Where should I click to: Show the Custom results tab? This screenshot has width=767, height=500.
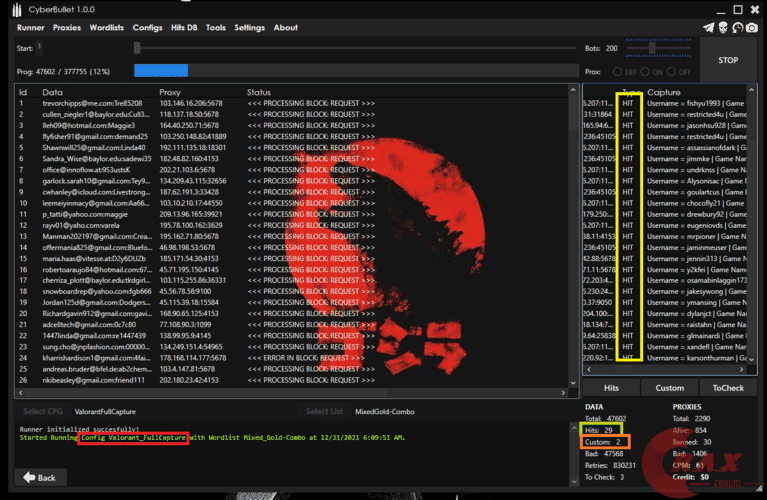[x=669, y=387]
